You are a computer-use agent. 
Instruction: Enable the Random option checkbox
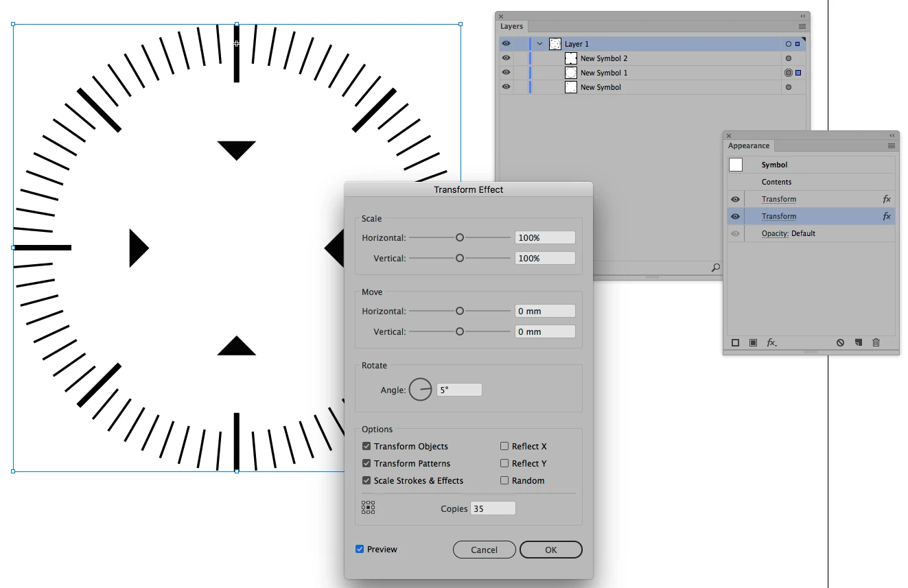click(x=504, y=480)
